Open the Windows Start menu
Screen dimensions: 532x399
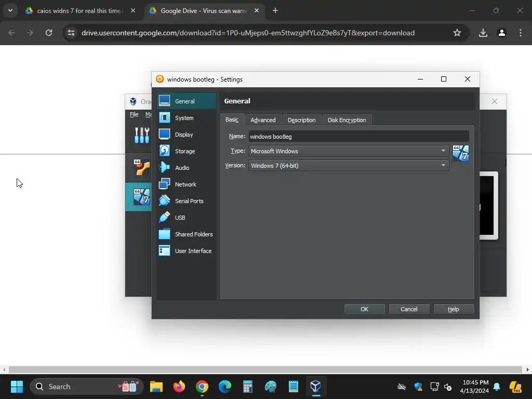click(x=17, y=387)
